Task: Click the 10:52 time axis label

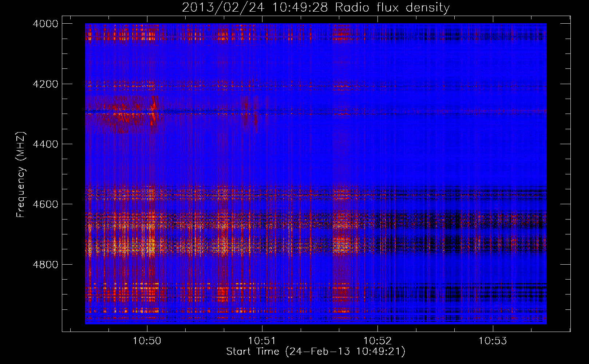Action: point(377,341)
